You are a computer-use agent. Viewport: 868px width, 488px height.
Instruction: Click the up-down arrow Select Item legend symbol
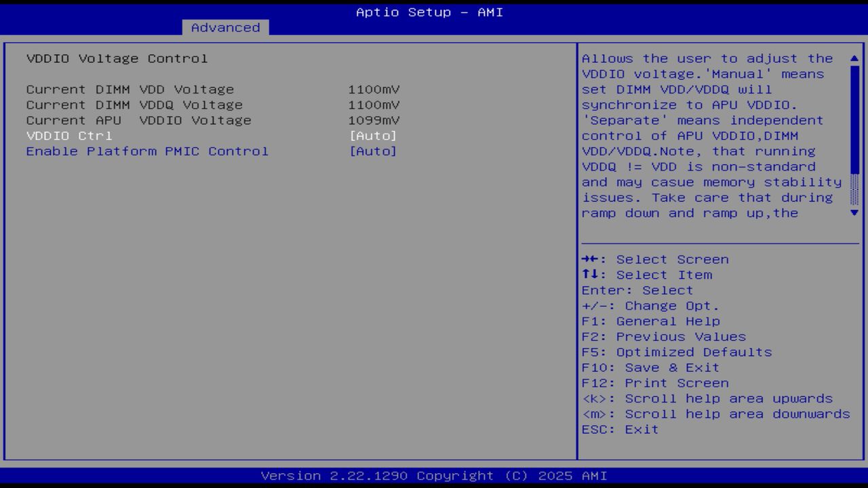[591, 274]
